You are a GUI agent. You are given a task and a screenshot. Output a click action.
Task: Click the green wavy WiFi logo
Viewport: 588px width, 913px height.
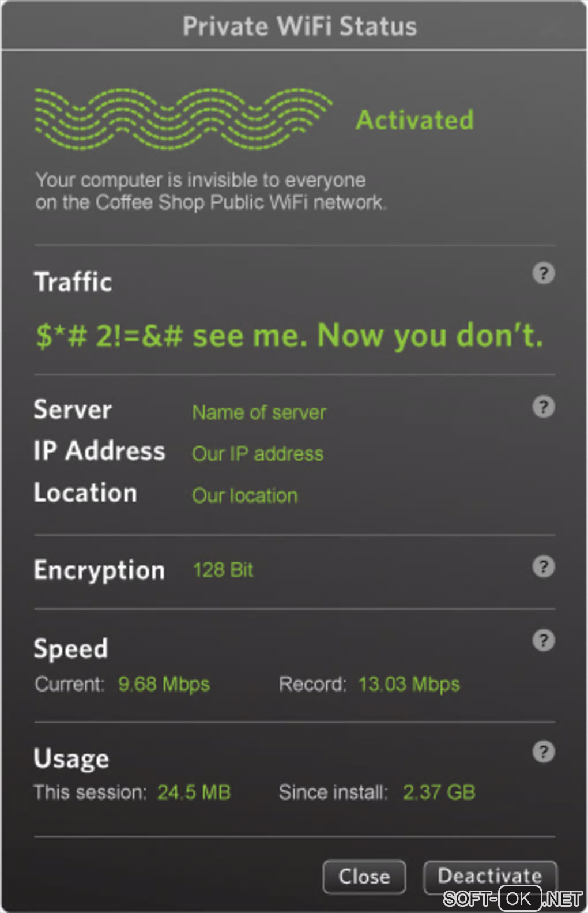[183, 119]
